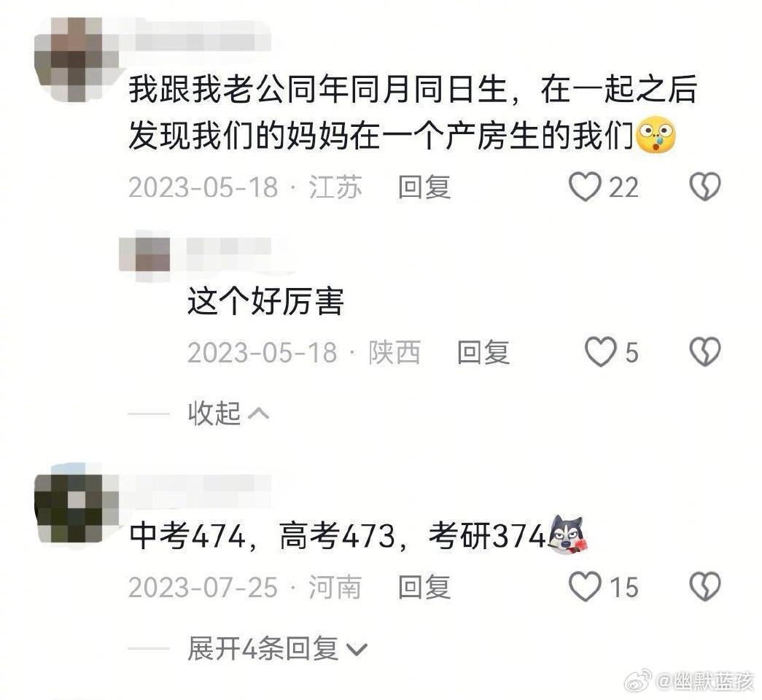The height and width of the screenshot is (700, 762).
Task: Like the 这个好厉害 reply
Action: [600, 352]
